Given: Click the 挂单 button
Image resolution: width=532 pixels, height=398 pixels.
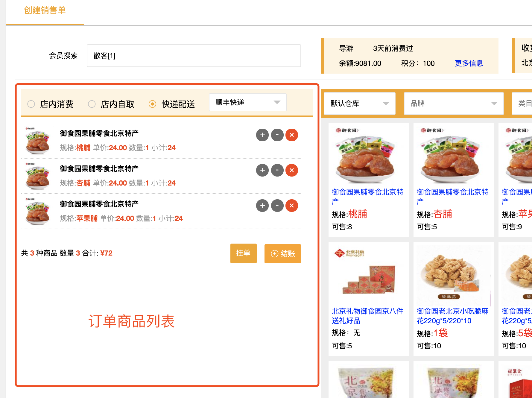Looking at the screenshot, I should pyautogui.click(x=244, y=253).
